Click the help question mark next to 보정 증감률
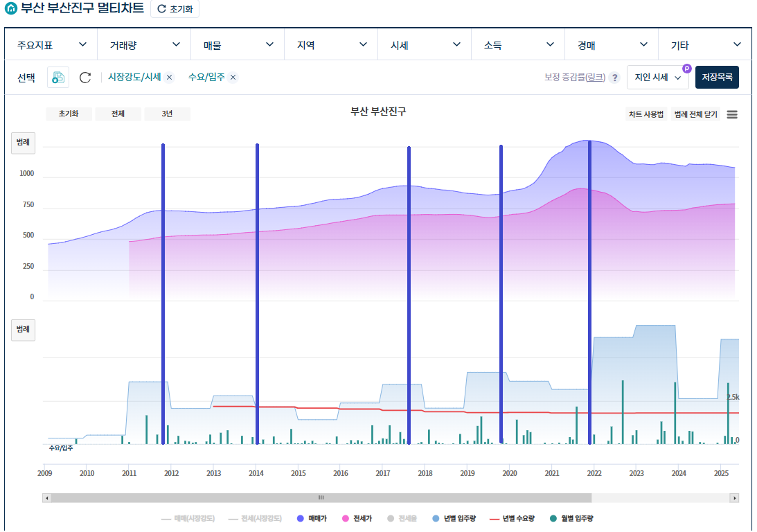Viewport: 757px width, 532px height. pyautogui.click(x=615, y=77)
